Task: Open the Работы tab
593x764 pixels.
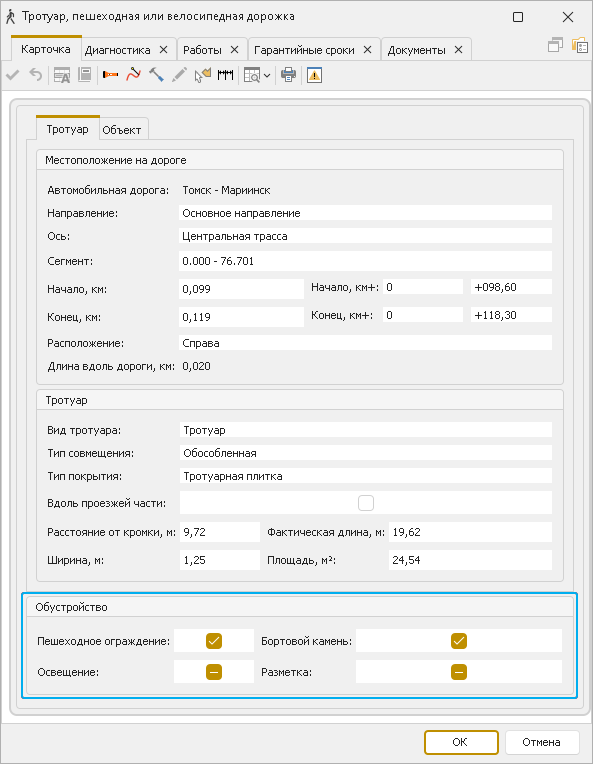Action: coord(202,50)
